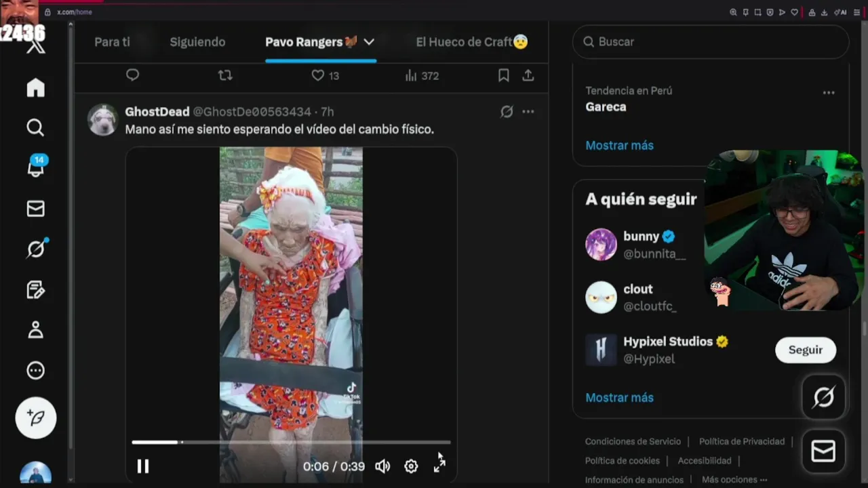The height and width of the screenshot is (488, 868).
Task: Open Política de cookies link
Action: (623, 461)
